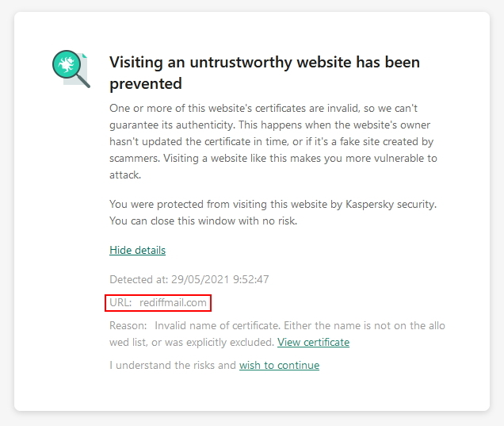Viewport: 504px width, 426px height.
Task: Click the 29/05/2021 detection date
Action: pos(200,279)
